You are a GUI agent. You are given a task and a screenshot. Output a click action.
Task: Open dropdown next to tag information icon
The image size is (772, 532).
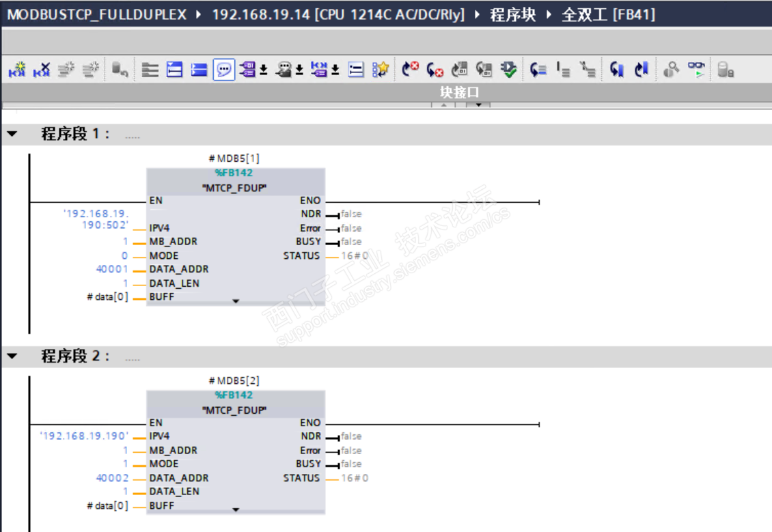[299, 70]
